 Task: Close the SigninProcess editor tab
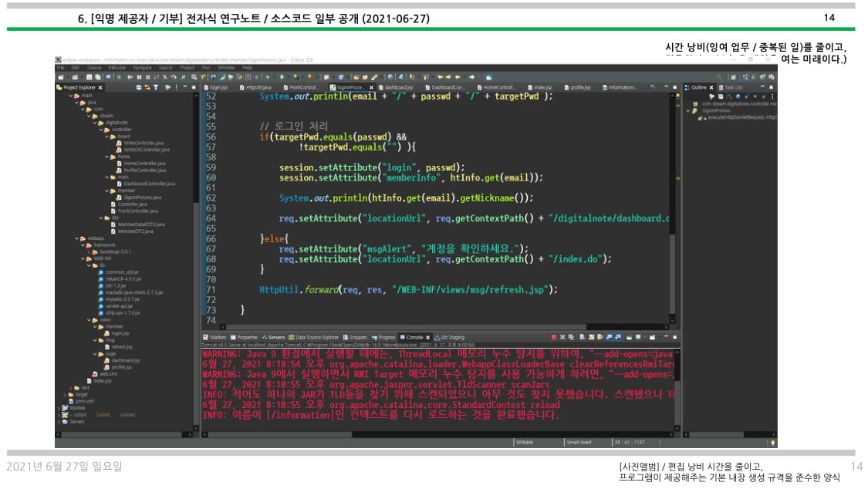(371, 87)
